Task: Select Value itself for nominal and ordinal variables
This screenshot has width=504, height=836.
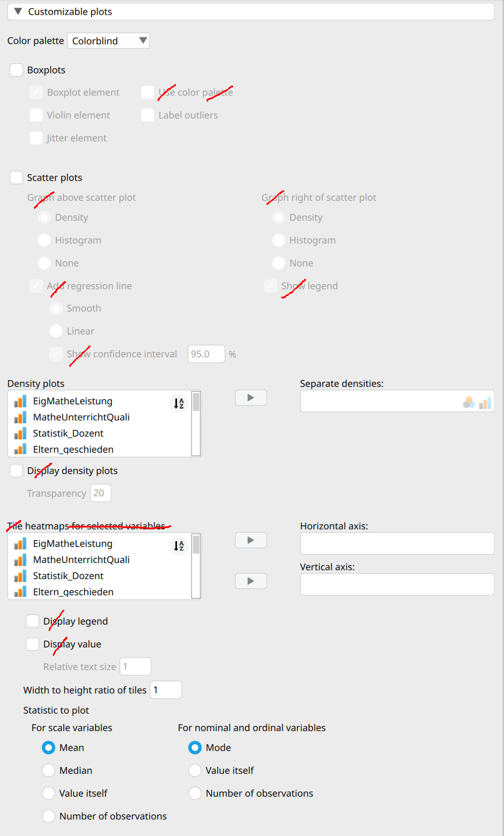Action: click(195, 770)
